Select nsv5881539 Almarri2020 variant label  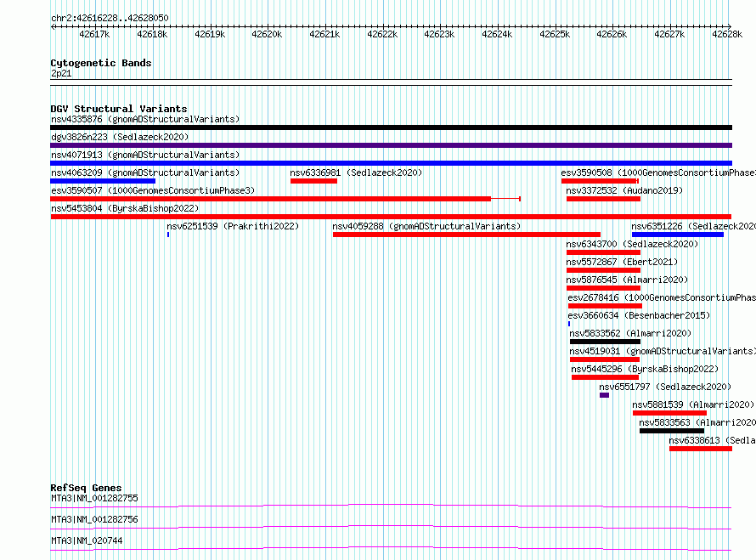tap(693, 404)
